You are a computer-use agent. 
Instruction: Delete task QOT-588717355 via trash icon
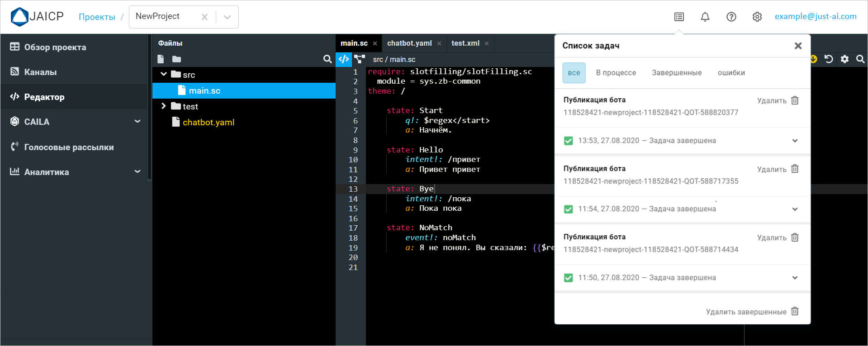click(795, 169)
